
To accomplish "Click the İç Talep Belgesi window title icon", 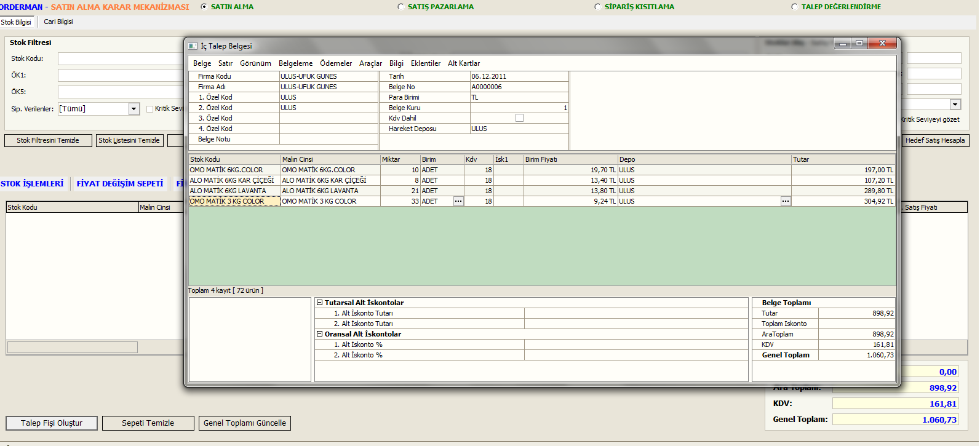I will pos(193,46).
